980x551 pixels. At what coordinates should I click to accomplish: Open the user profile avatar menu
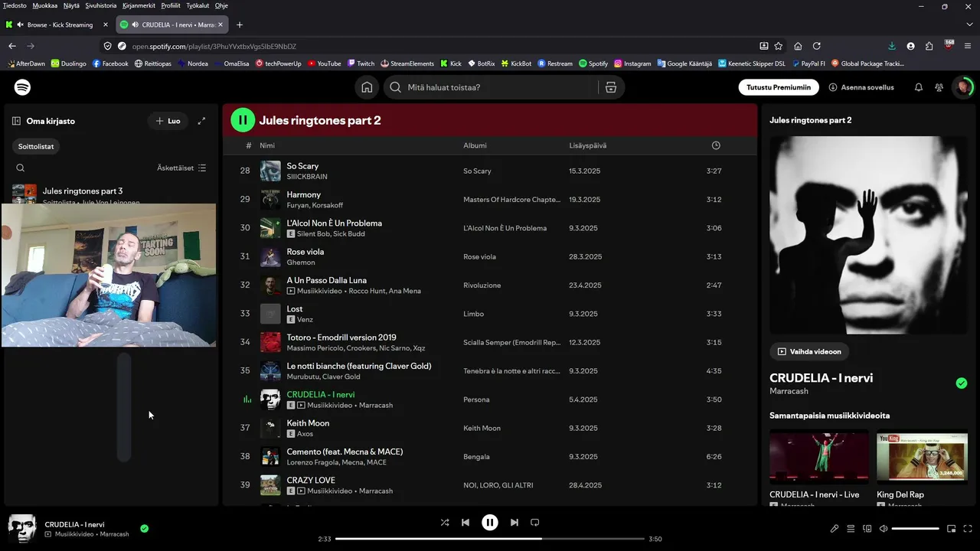click(x=963, y=87)
